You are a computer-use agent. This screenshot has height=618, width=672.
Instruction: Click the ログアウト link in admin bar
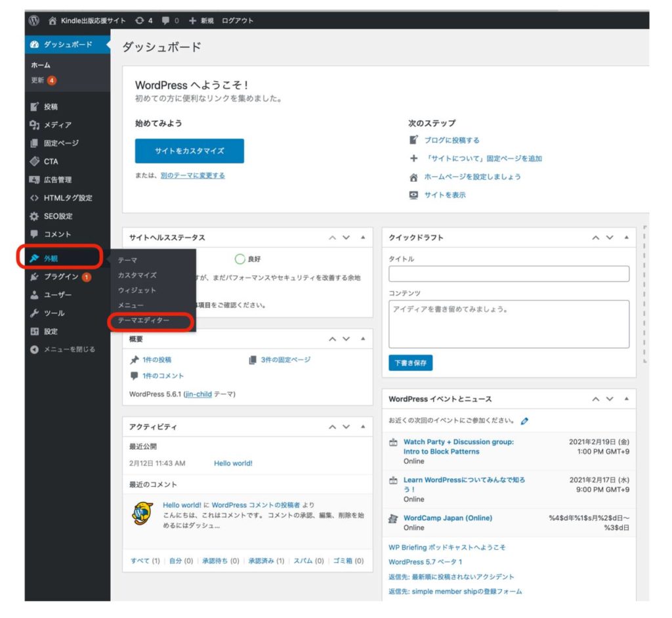pyautogui.click(x=238, y=20)
